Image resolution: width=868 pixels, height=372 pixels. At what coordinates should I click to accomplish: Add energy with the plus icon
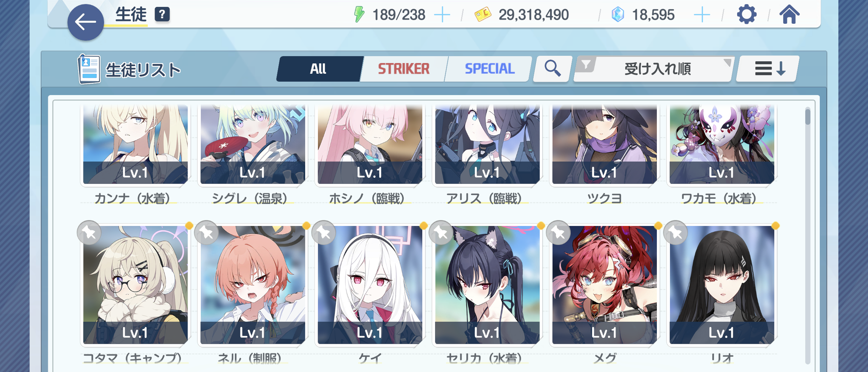(442, 15)
